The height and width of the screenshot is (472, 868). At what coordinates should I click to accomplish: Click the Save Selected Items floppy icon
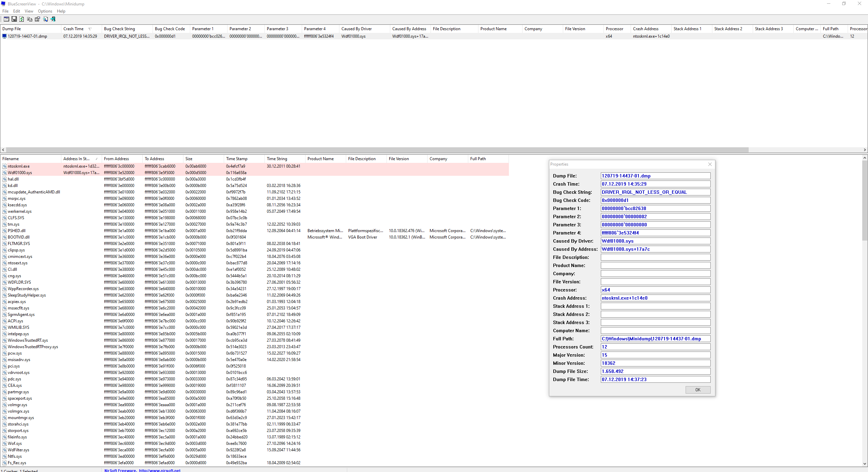click(14, 19)
